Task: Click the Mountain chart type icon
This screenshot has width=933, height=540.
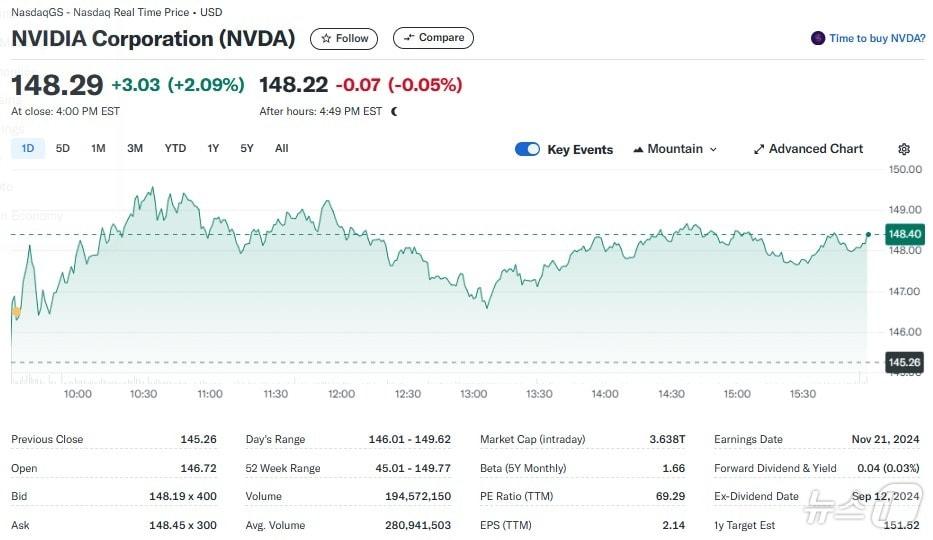Action: (x=637, y=149)
